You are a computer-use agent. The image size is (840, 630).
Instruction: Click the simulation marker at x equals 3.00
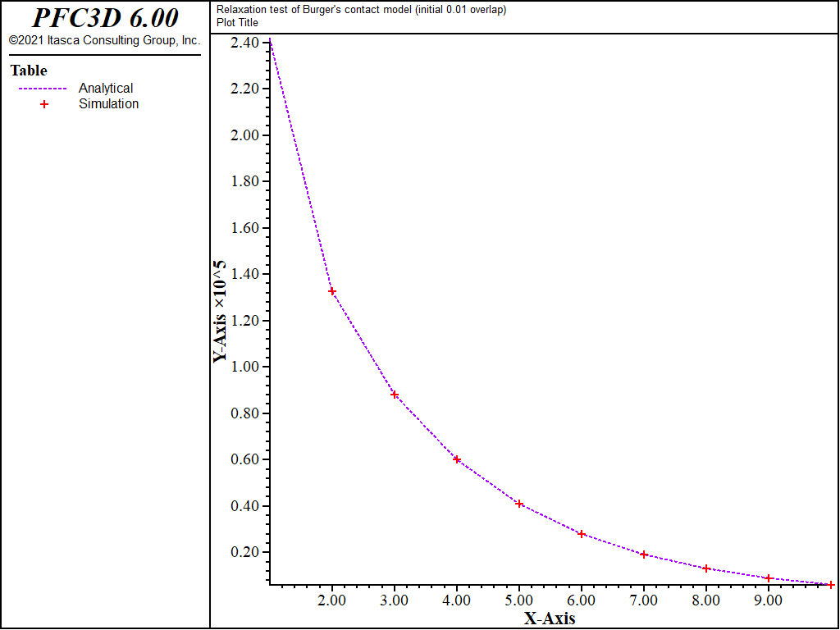coord(395,395)
